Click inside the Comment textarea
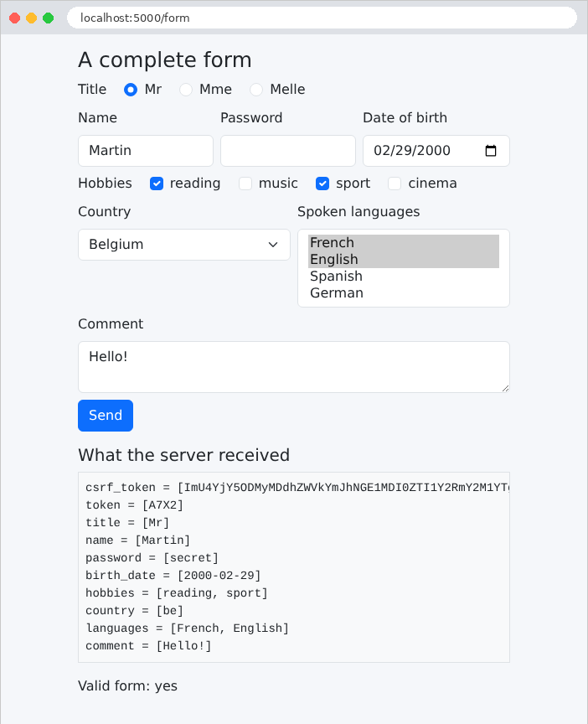 [x=294, y=367]
